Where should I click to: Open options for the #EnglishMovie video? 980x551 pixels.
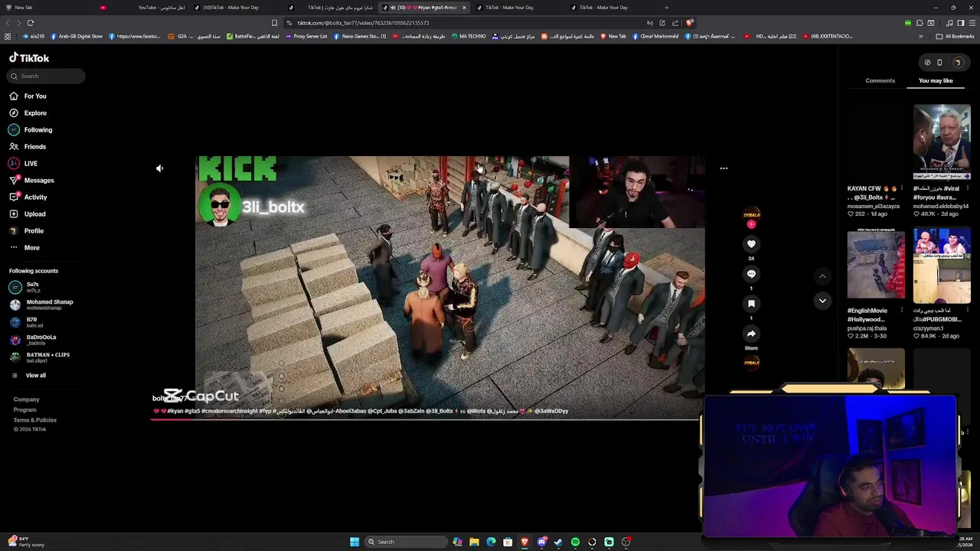[x=902, y=311]
